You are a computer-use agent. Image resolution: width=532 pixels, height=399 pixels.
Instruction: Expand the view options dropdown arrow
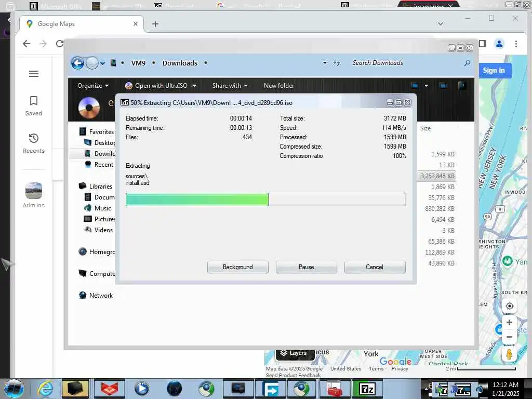click(426, 86)
